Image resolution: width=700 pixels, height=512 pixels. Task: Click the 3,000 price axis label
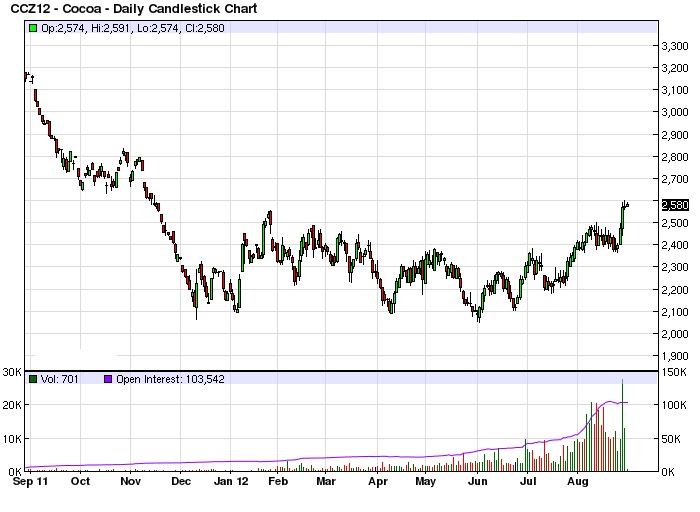[675, 112]
